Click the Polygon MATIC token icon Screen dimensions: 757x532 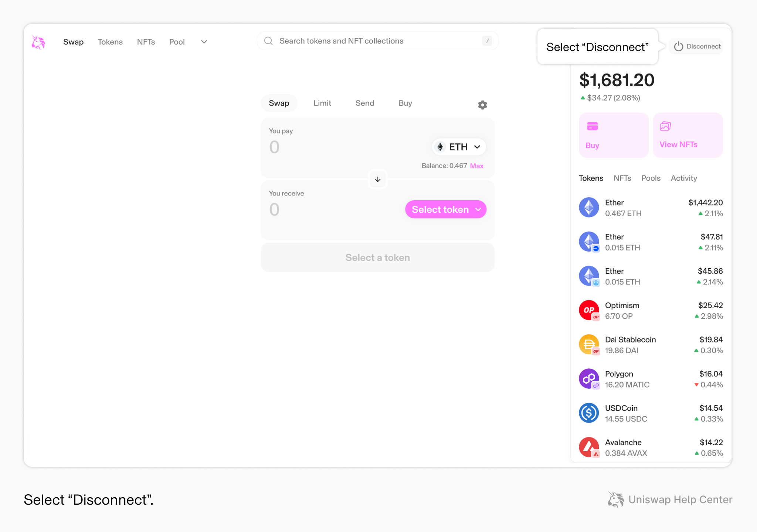(589, 379)
